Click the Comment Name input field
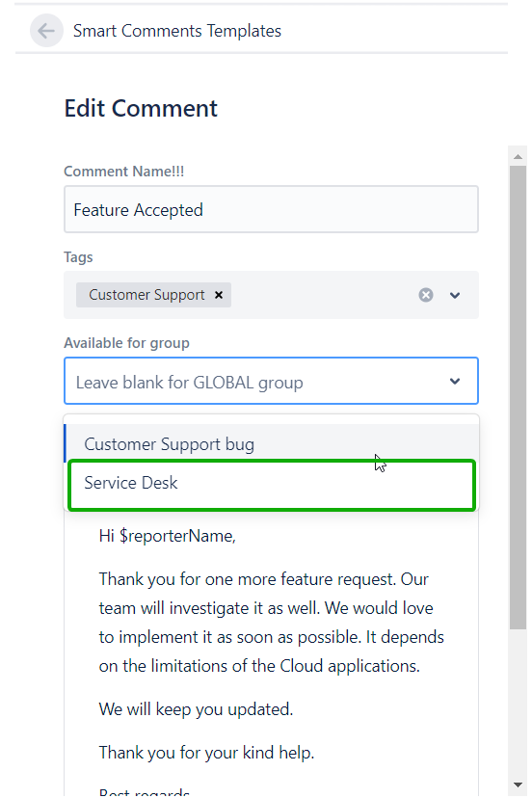Image resolution: width=532 pixels, height=798 pixels. (272, 210)
